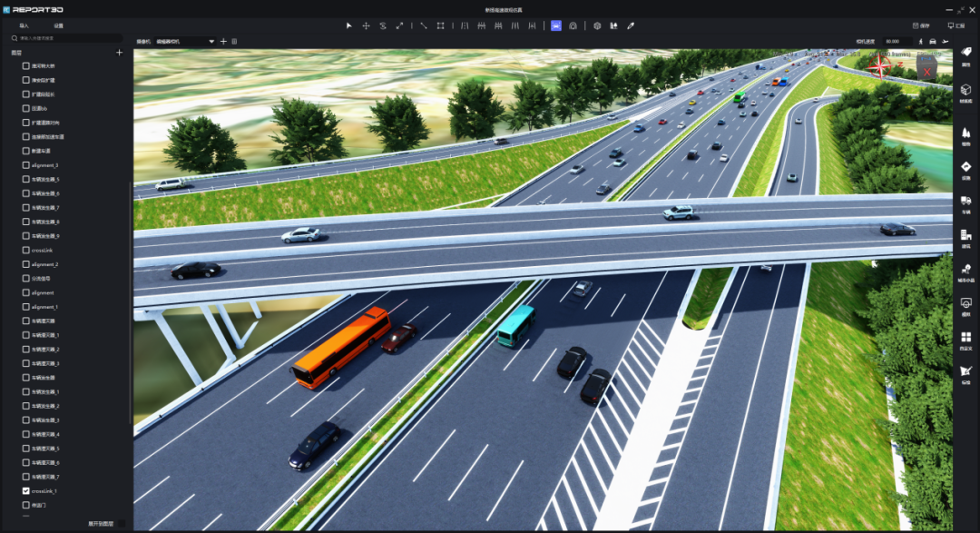
Task: Open the 导入 import menu
Action: pos(24,25)
